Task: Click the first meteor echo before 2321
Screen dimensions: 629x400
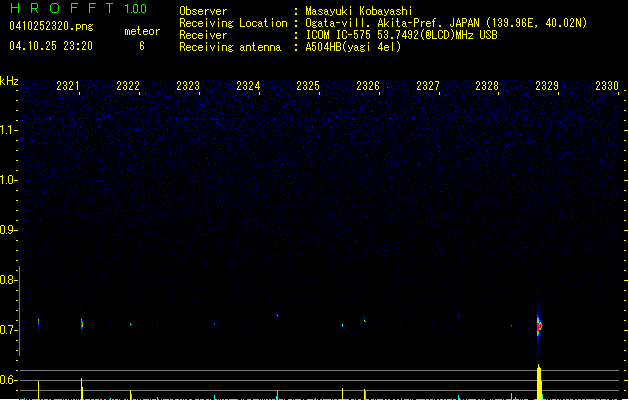Action: coord(39,322)
